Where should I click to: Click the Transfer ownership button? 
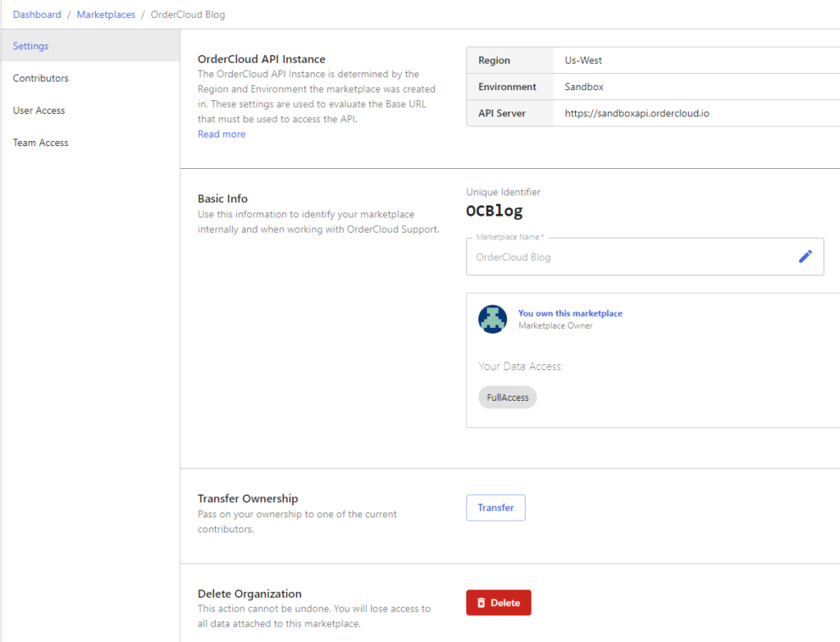coord(495,508)
